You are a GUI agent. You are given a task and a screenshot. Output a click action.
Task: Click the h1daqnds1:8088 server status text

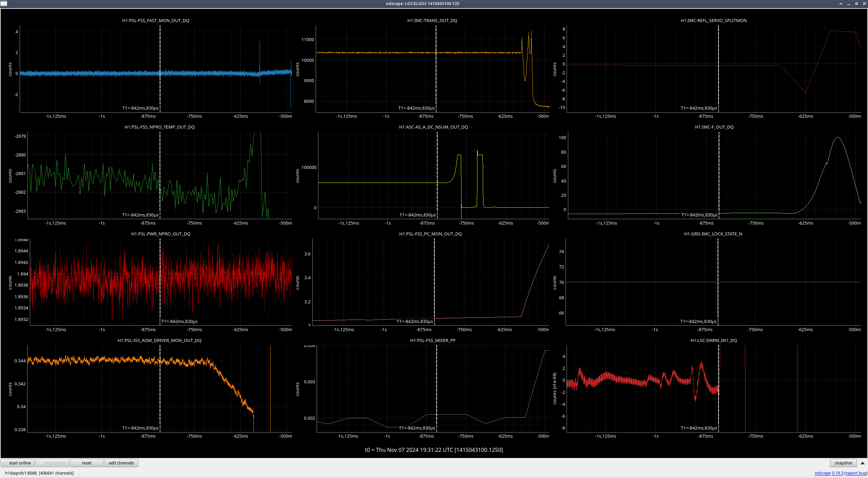21,473
